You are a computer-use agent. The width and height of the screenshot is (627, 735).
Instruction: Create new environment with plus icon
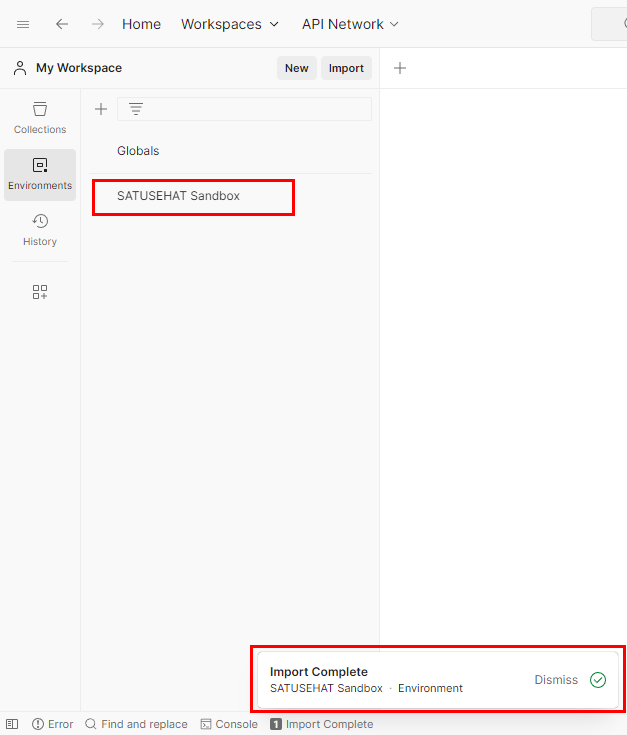[101, 109]
